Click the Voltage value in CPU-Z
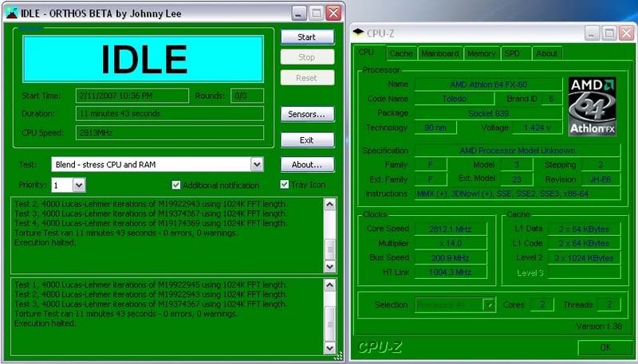638x364 pixels. point(537,128)
